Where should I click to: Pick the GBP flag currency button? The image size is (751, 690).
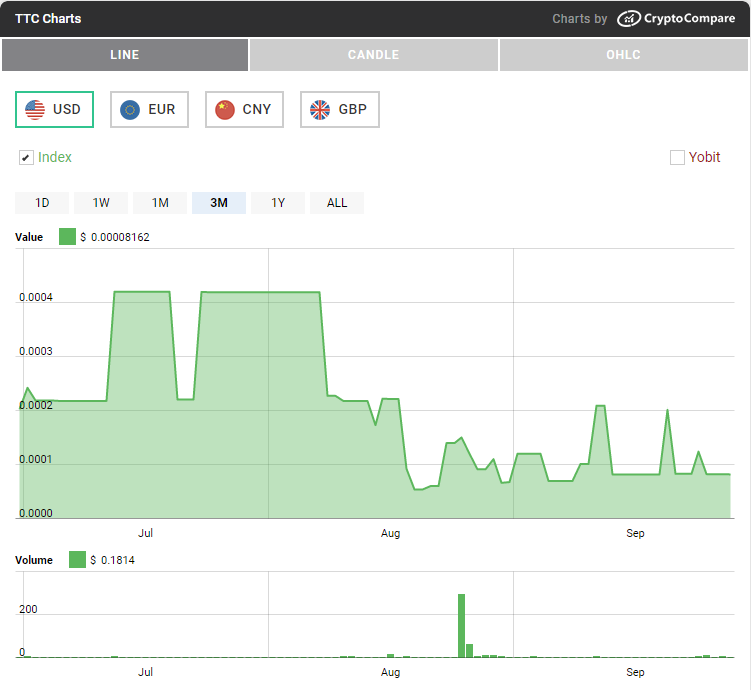tap(339, 109)
